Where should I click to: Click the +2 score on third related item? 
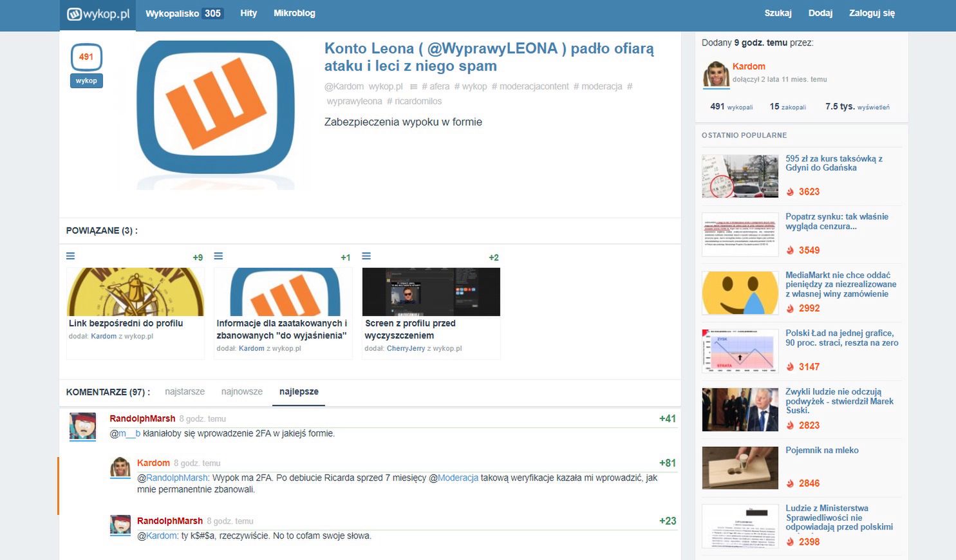point(494,257)
